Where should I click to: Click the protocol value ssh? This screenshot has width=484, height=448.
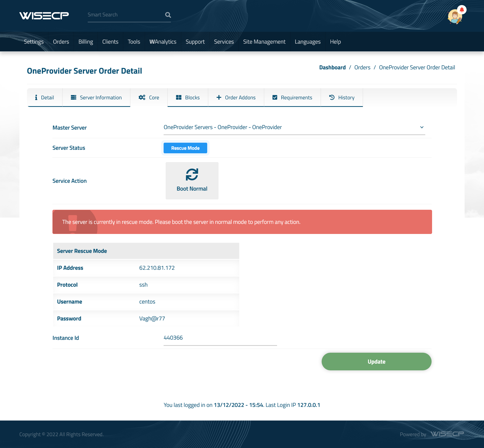tap(143, 285)
